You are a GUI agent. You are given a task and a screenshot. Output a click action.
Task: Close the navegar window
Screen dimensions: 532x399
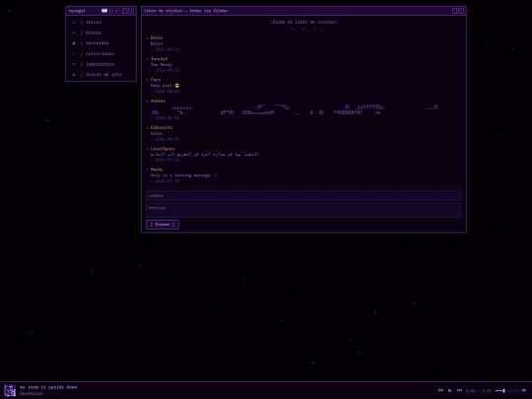[131, 11]
